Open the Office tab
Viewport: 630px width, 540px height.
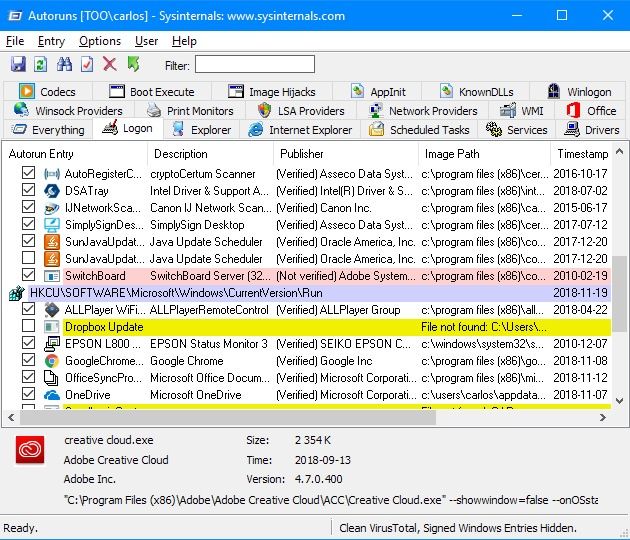[591, 110]
